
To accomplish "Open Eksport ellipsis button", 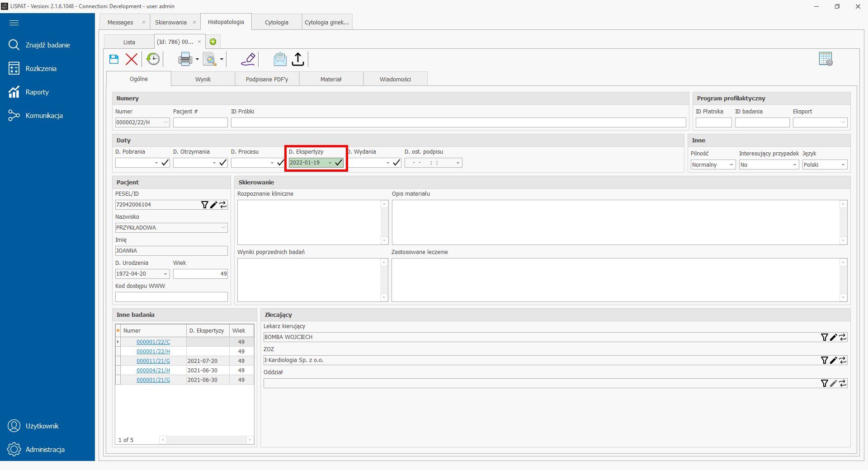I will coord(843,122).
